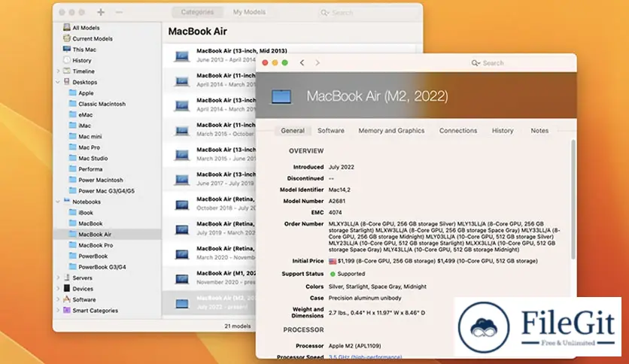Click the All Models sidebar icon

pyautogui.click(x=67, y=27)
